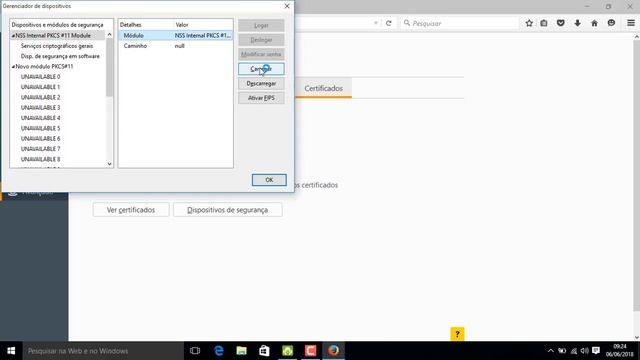Screen dimensions: 640x360
Task: Click the Pocket icon in toolbar
Action: click(560, 23)
